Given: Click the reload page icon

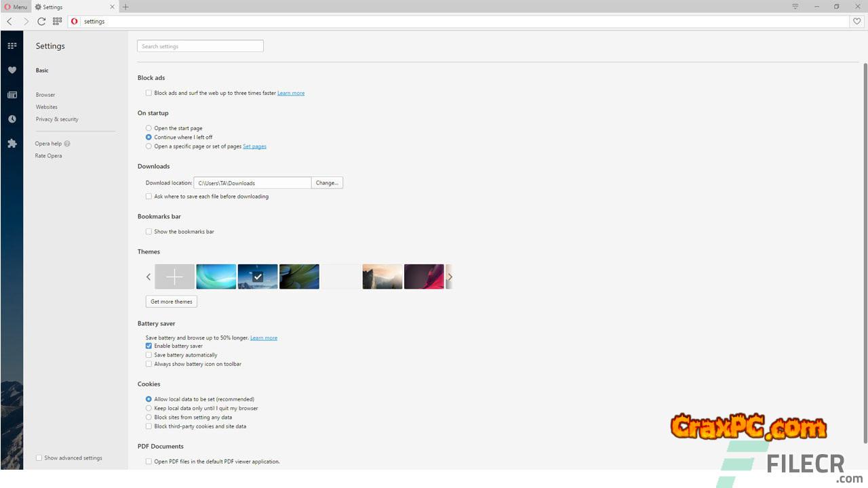Looking at the screenshot, I should click(x=41, y=22).
